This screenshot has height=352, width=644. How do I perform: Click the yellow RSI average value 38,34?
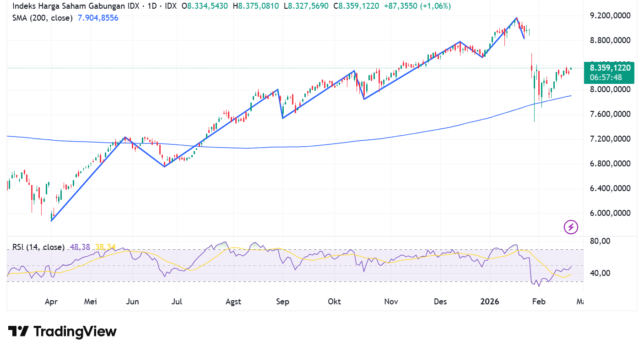105,247
